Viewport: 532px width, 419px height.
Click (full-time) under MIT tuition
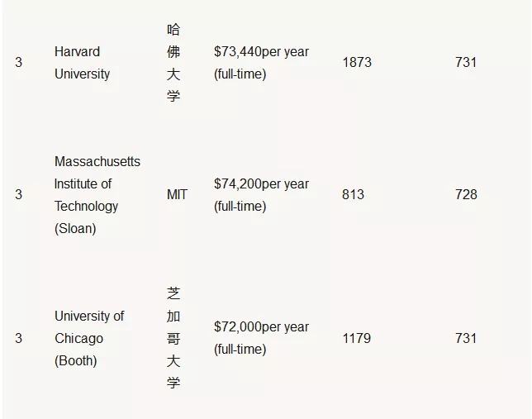[x=240, y=206]
